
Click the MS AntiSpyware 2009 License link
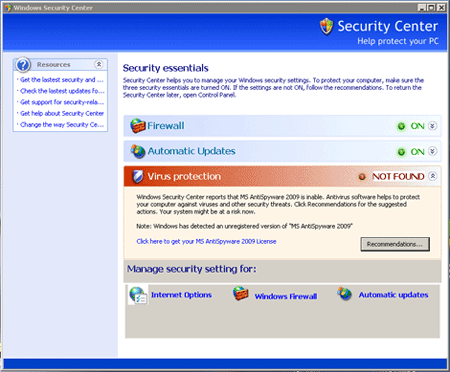click(x=206, y=241)
